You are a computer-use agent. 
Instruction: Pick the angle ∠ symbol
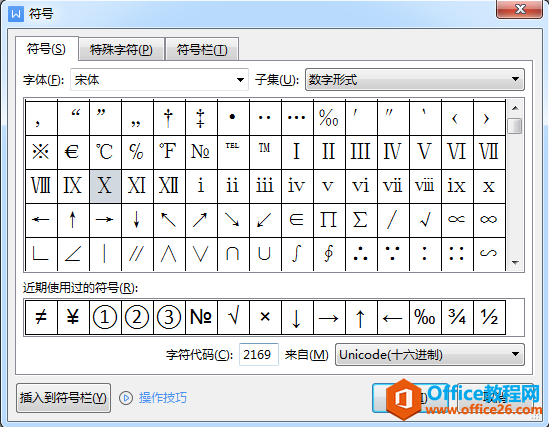click(x=73, y=254)
